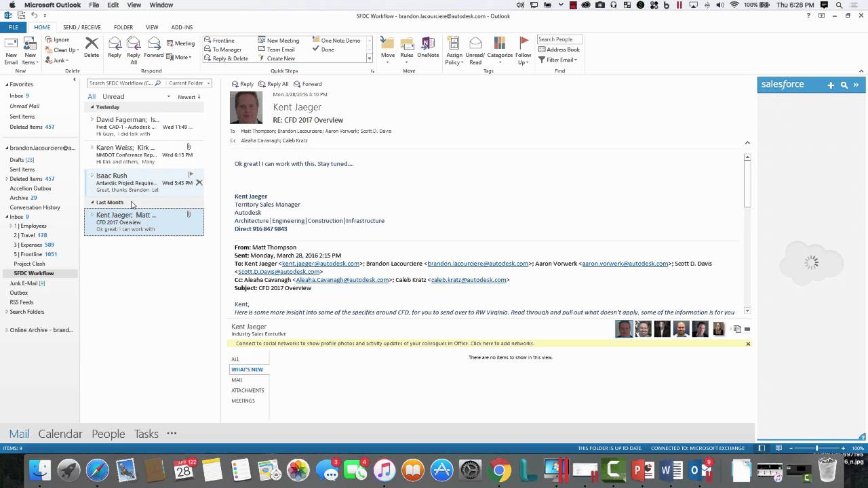
Task: Ignore the selected conversation
Action: [x=58, y=40]
